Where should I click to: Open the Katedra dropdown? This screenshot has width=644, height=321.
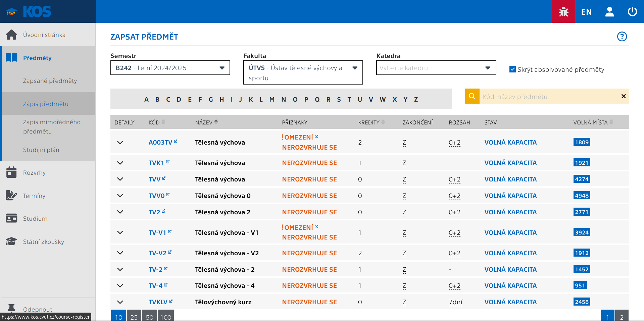[x=436, y=68]
